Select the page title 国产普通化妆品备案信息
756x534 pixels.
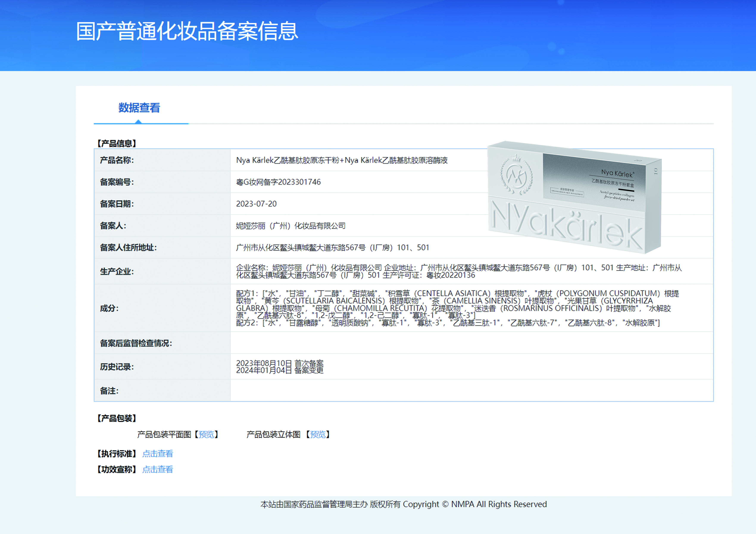click(187, 31)
